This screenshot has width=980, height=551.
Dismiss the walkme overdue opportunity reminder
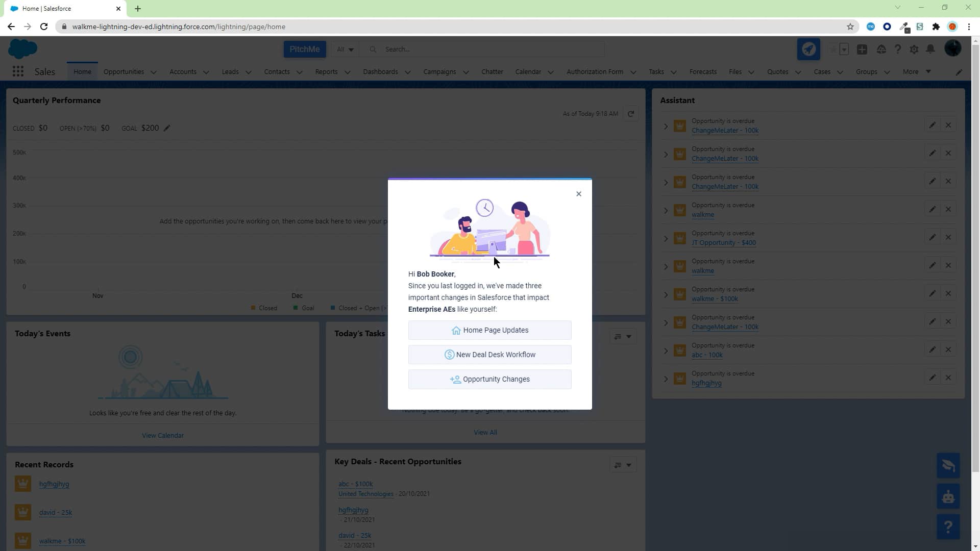click(948, 209)
